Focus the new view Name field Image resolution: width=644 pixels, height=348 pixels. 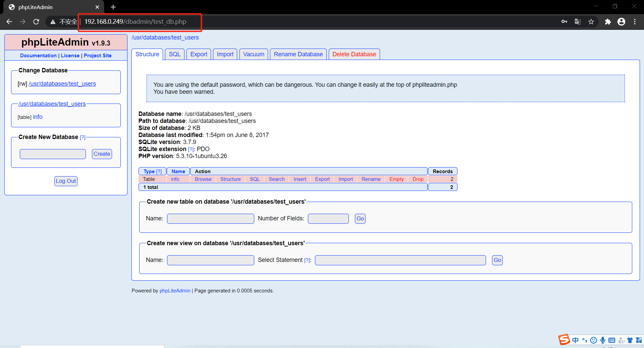pyautogui.click(x=211, y=260)
